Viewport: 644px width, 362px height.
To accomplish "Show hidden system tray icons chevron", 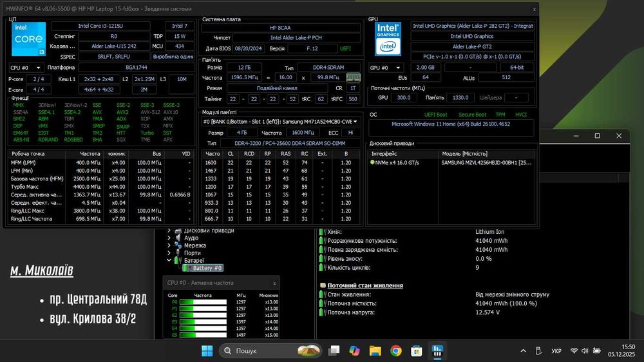I will pyautogui.click(x=523, y=351).
